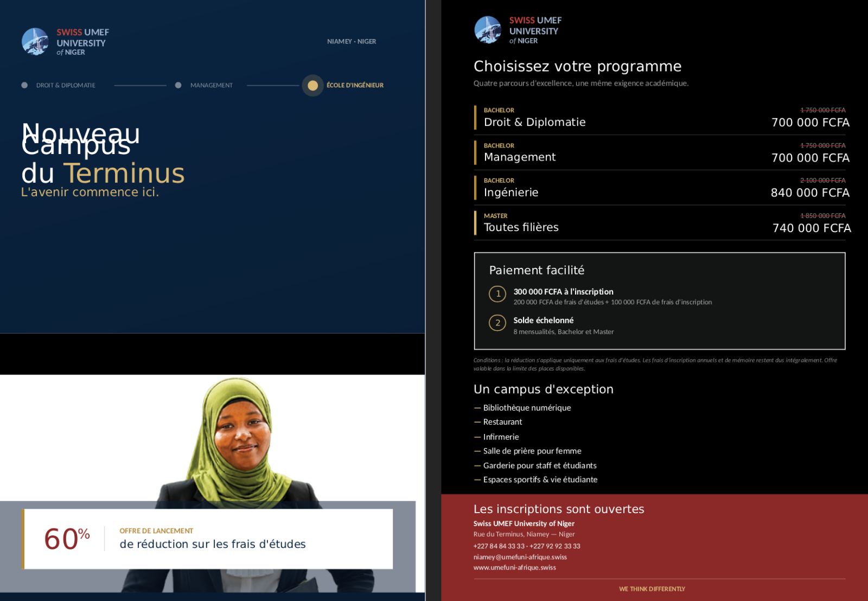The height and width of the screenshot is (601, 868).
Task: Click the 'Paiement facilité' heading
Action: pyautogui.click(x=537, y=270)
